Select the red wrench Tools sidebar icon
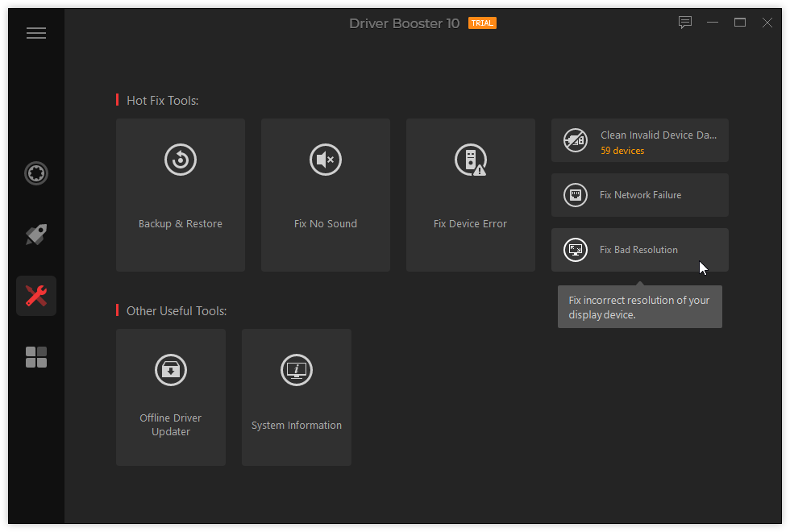The width and height of the screenshot is (790, 532). pyautogui.click(x=36, y=296)
